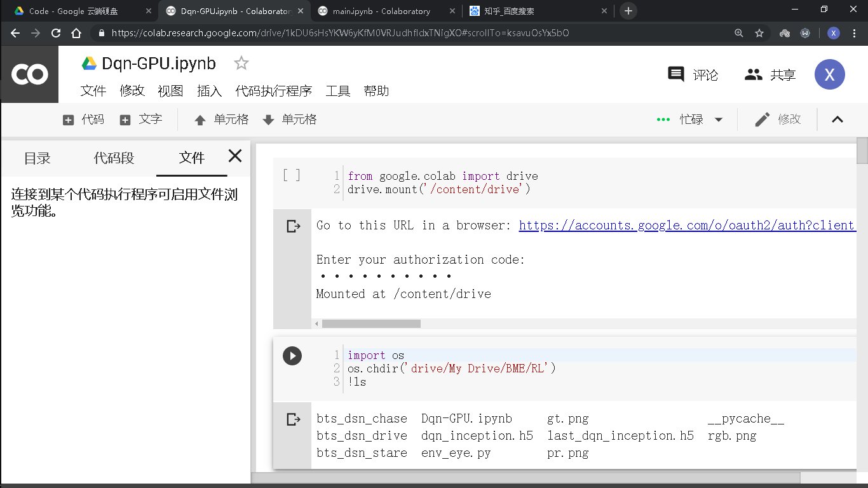Click the code line drive.mount('/content/drive')
The width and height of the screenshot is (868, 488).
click(x=439, y=189)
